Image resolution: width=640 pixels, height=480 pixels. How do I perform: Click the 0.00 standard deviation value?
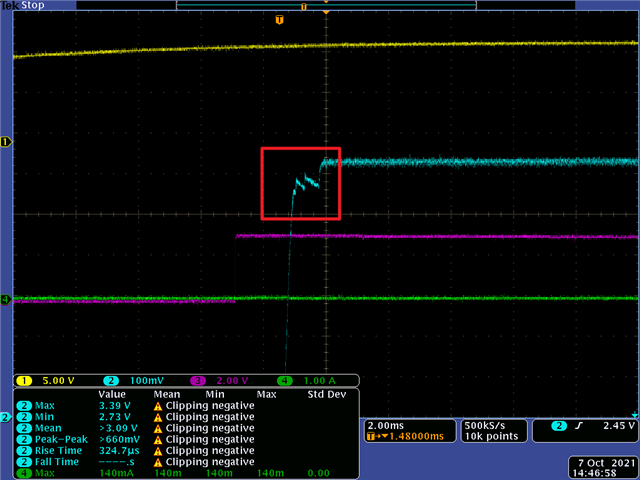point(318,473)
